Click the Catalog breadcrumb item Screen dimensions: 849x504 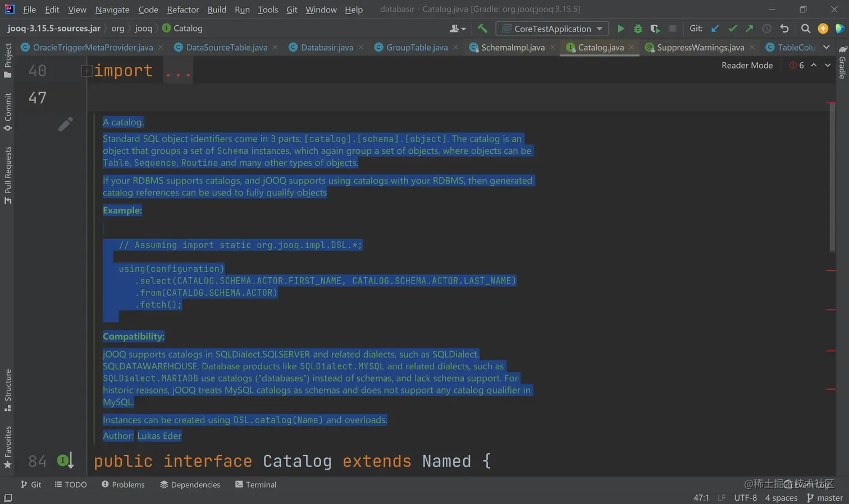182,29
